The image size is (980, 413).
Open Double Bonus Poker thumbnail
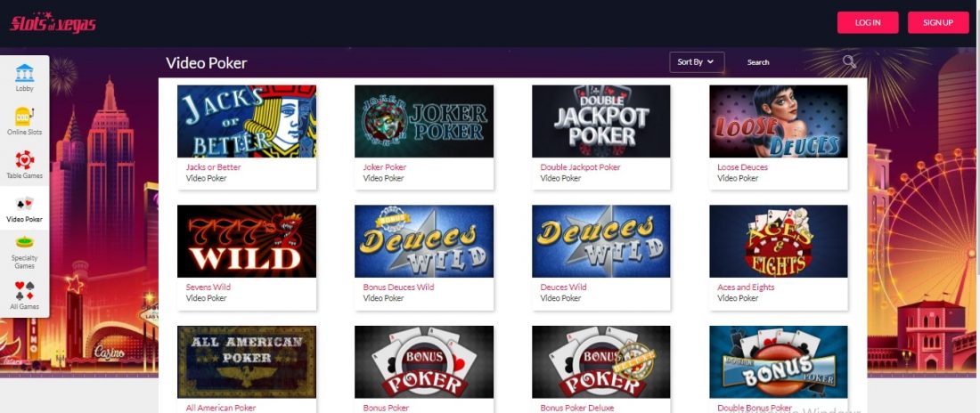click(778, 361)
